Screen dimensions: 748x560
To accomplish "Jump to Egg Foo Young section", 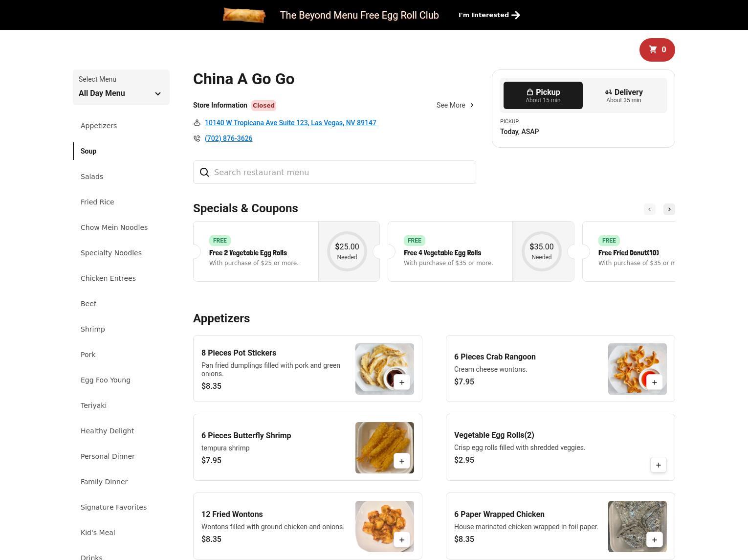I will pyautogui.click(x=106, y=380).
